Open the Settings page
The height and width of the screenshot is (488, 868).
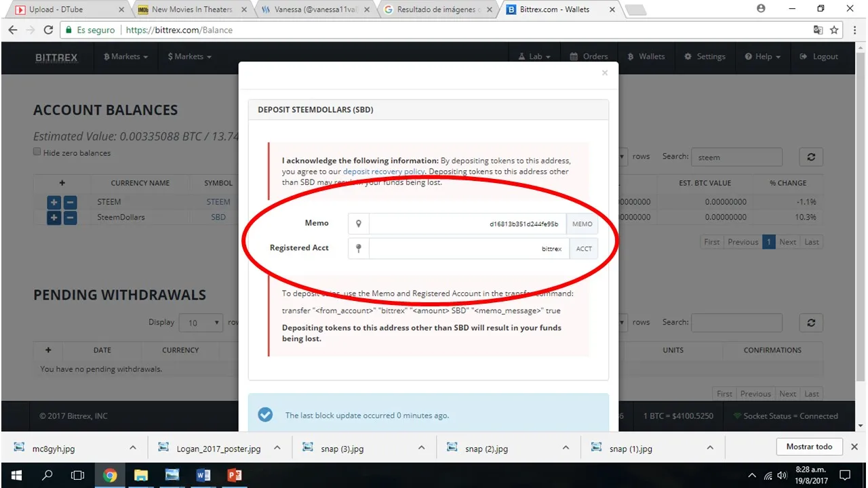tap(705, 57)
